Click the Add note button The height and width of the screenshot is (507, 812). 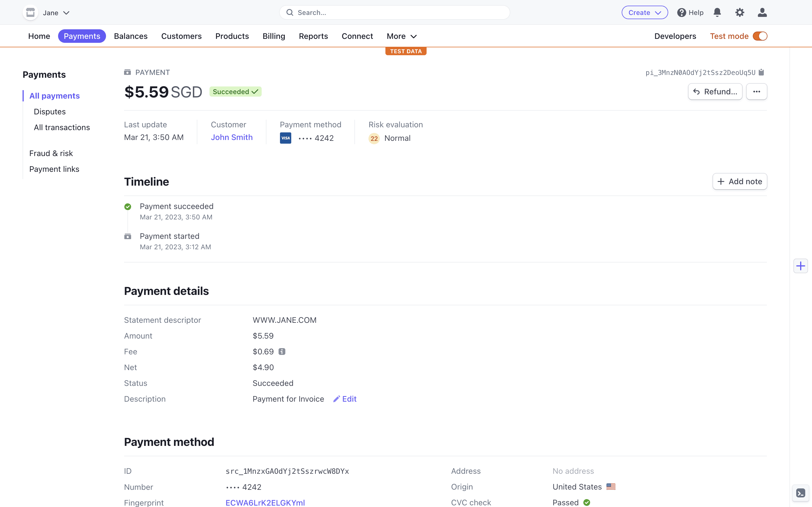coord(739,181)
